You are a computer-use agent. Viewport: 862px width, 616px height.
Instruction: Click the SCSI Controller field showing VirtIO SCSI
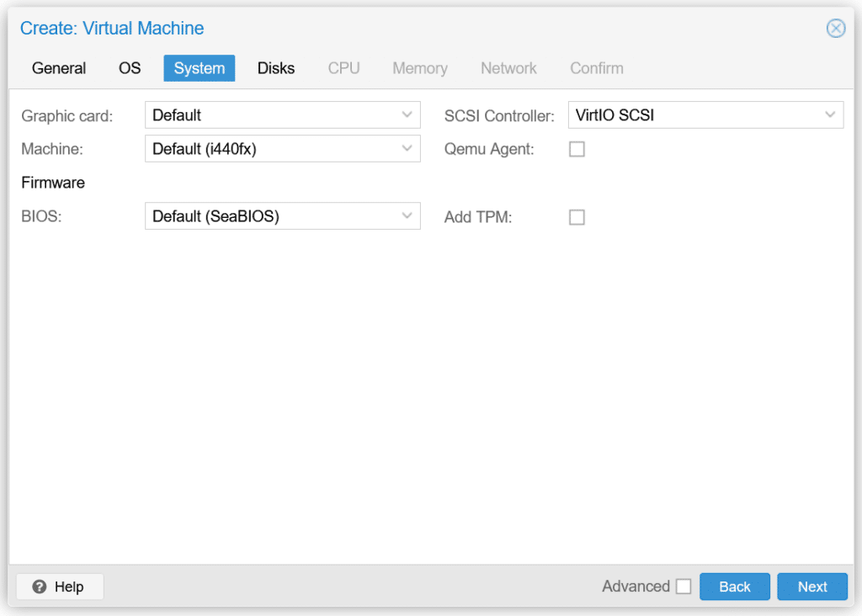[x=706, y=114]
